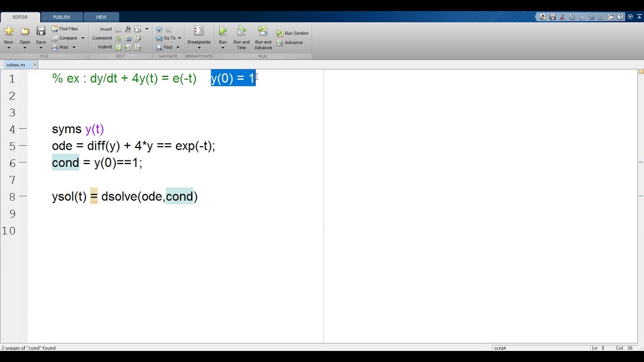Click the help question mark icon
This screenshot has width=644, height=362.
point(620,17)
